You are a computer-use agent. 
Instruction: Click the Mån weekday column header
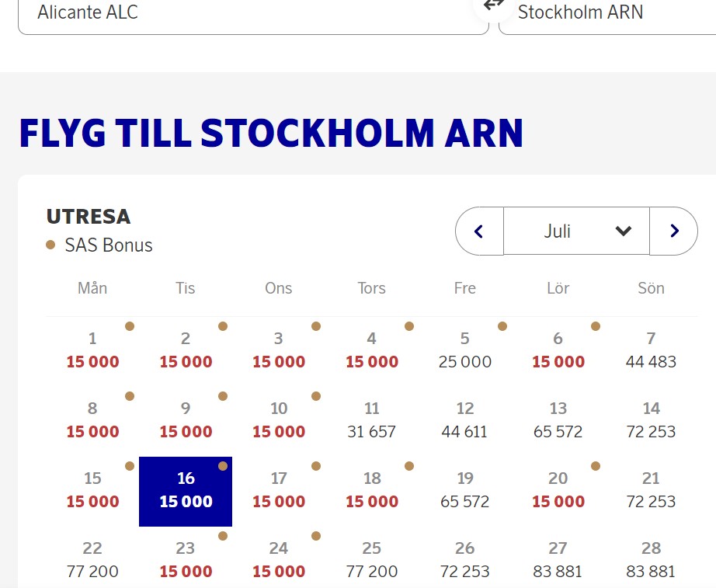coord(92,288)
